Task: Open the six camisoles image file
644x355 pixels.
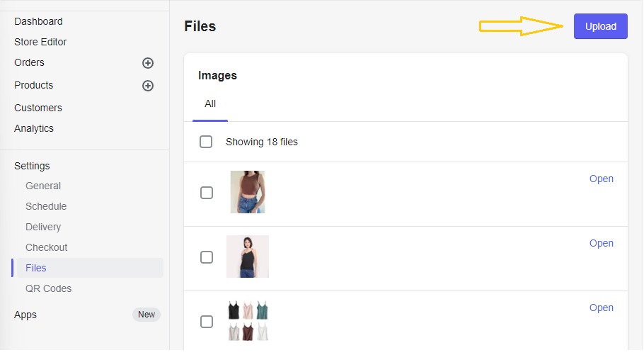Action: (x=602, y=308)
